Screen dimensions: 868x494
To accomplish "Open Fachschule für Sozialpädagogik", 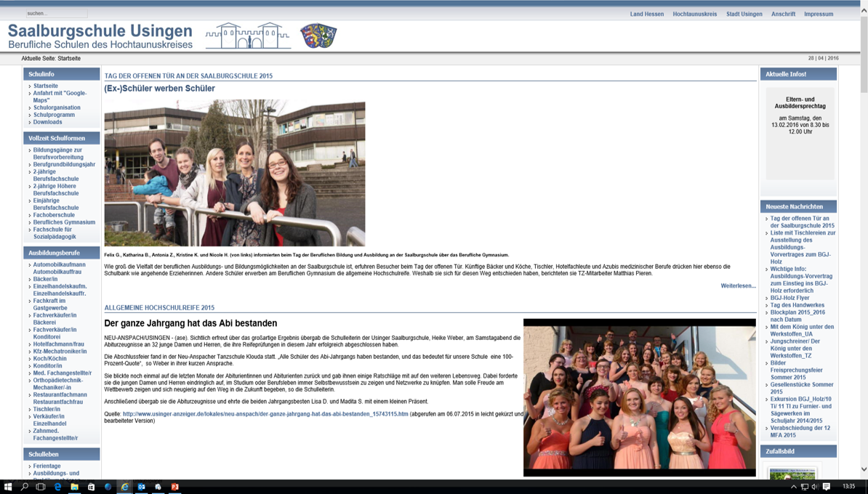I will (x=55, y=233).
